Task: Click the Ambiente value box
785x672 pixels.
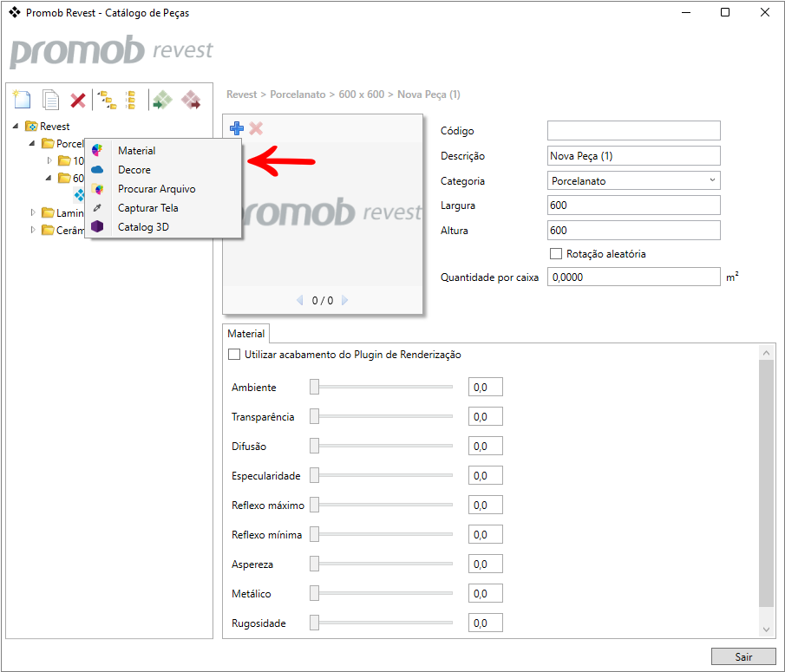Action: [x=485, y=387]
